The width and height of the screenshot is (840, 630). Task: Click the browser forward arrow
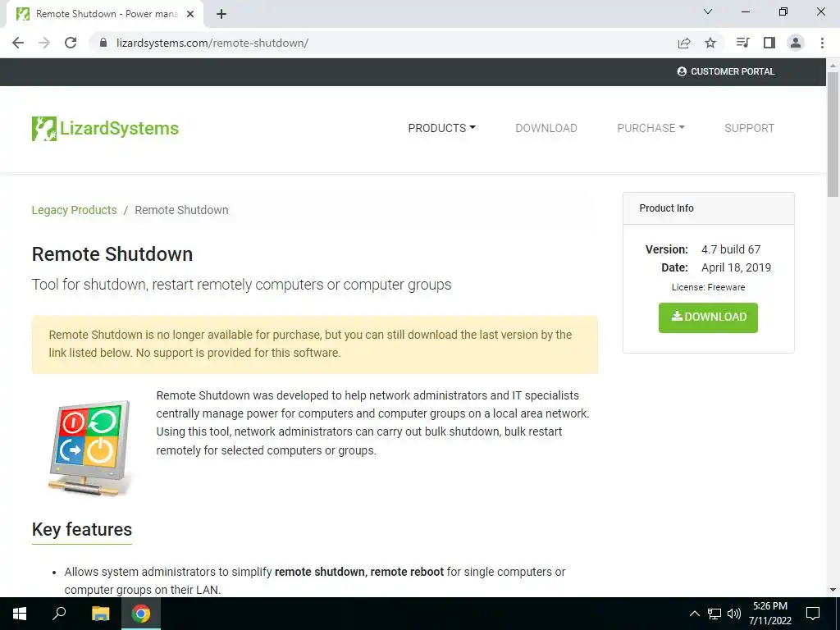44,43
